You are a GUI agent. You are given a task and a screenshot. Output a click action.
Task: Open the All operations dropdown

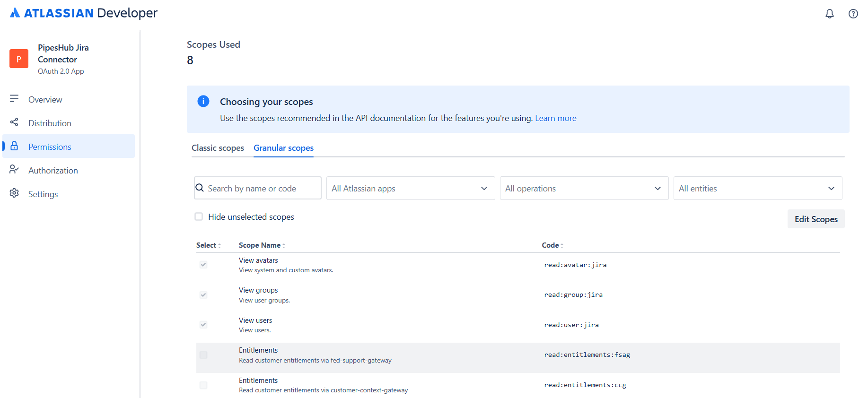pyautogui.click(x=584, y=188)
